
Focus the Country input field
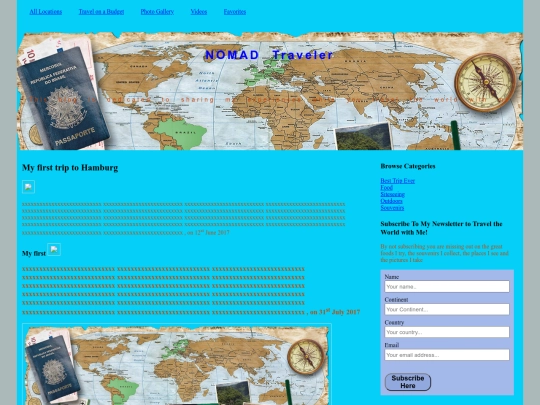pos(447,332)
